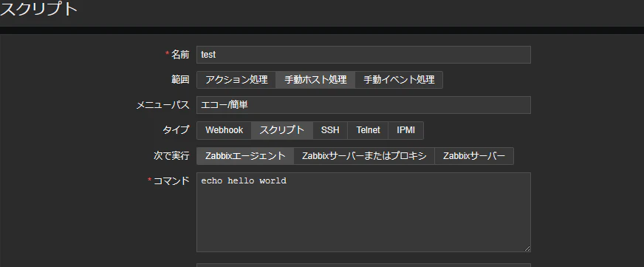Set execution on Zabbixサーバーまたはプロキシ

(x=364, y=156)
